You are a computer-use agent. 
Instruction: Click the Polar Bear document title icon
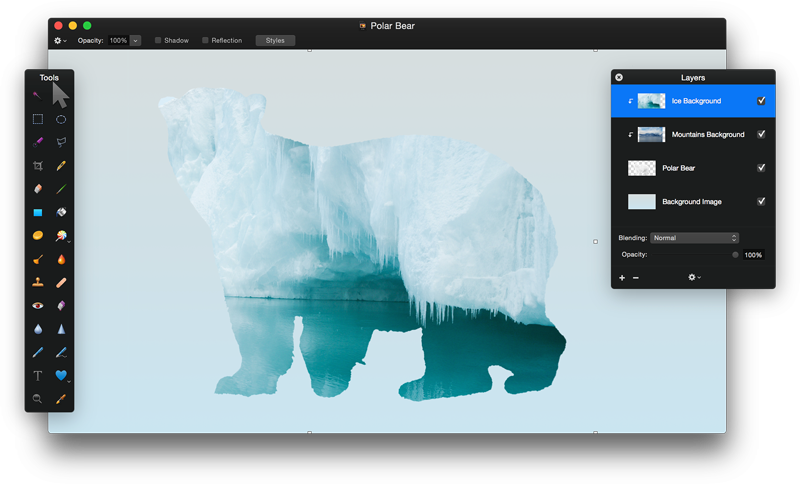coord(363,26)
